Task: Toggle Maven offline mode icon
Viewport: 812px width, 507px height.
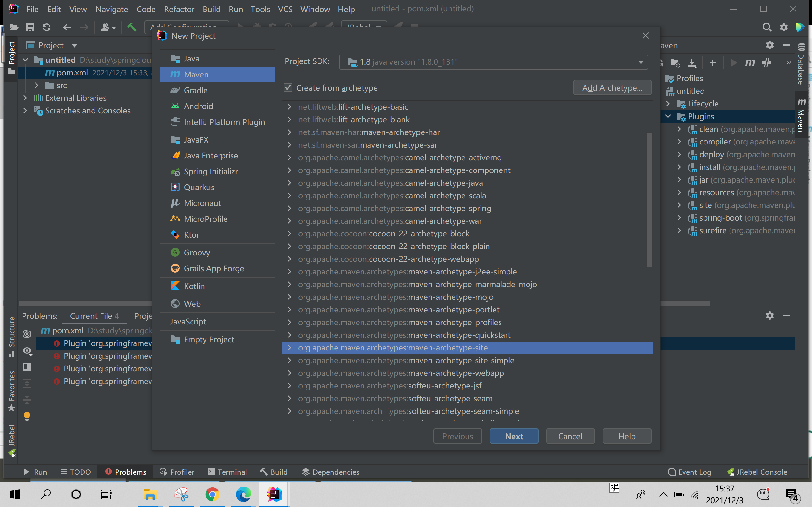Action: [766, 63]
